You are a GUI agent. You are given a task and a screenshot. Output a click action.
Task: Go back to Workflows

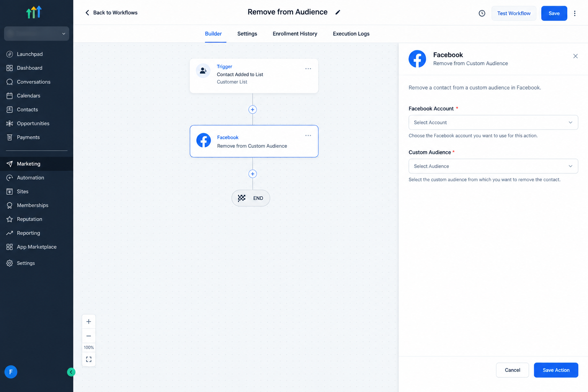pos(111,13)
